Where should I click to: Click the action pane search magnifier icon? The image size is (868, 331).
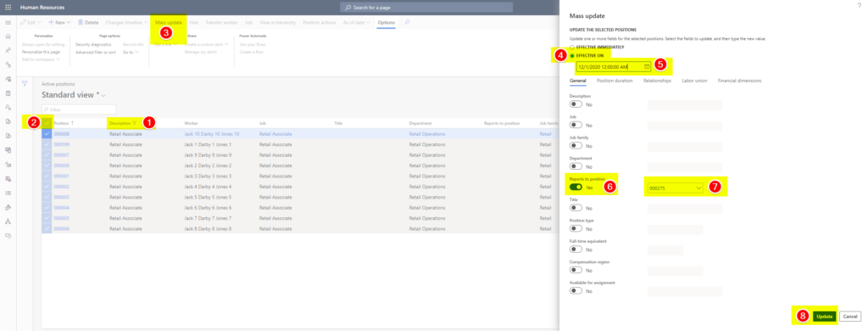coord(408,22)
